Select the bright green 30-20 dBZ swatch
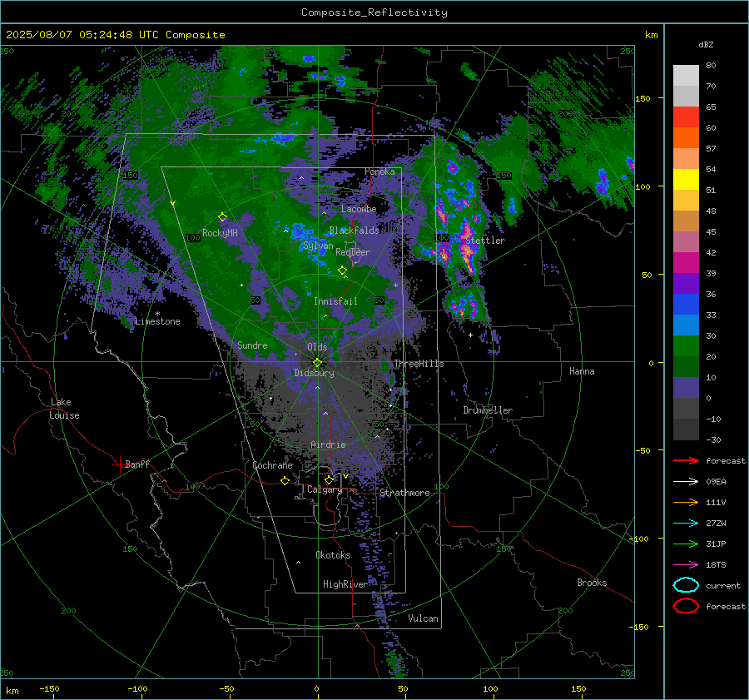Screen dimensions: 749x700 [686, 346]
